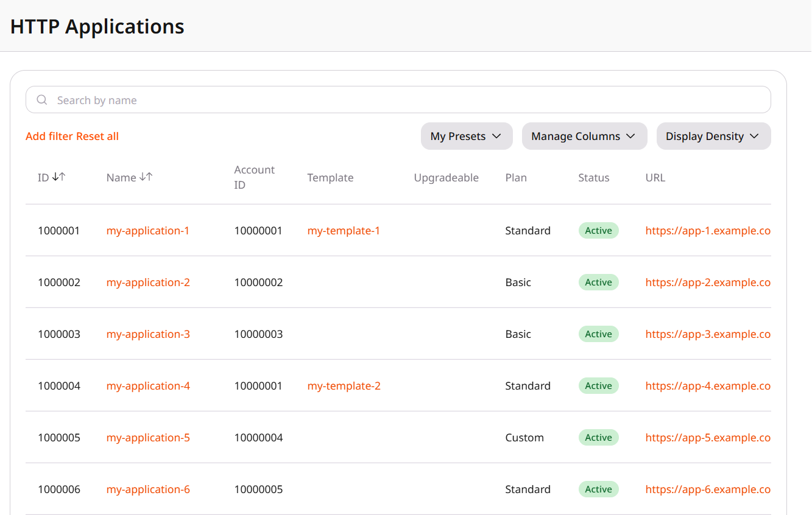Click Account ID 10000005
The height and width of the screenshot is (515, 812).
tap(259, 489)
